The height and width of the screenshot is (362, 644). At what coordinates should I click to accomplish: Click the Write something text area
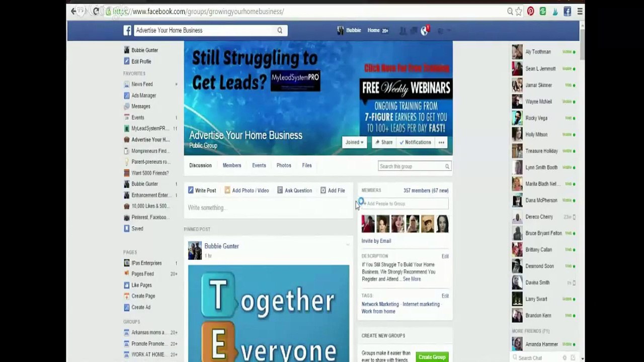click(x=269, y=208)
